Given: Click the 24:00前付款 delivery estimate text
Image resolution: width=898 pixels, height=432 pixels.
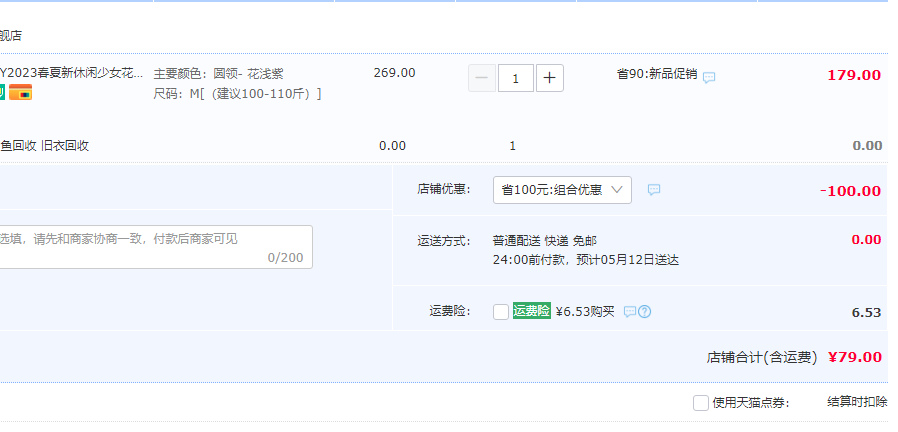Looking at the screenshot, I should 586,260.
